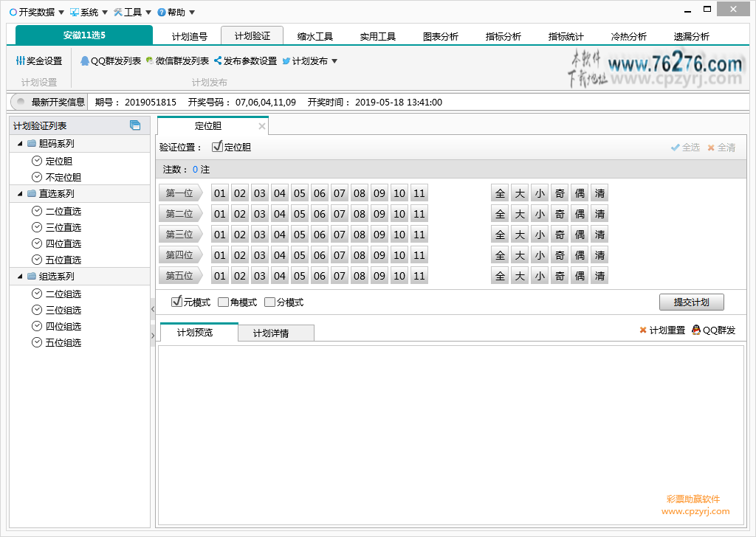
Task: Open QQ群发列表 with penguin icon
Action: click(111, 60)
